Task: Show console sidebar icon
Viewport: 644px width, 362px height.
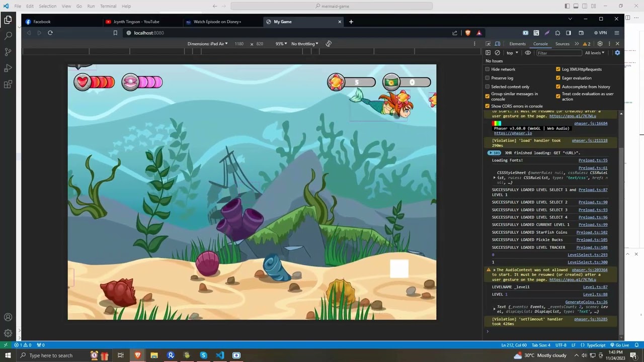Action: pyautogui.click(x=488, y=53)
